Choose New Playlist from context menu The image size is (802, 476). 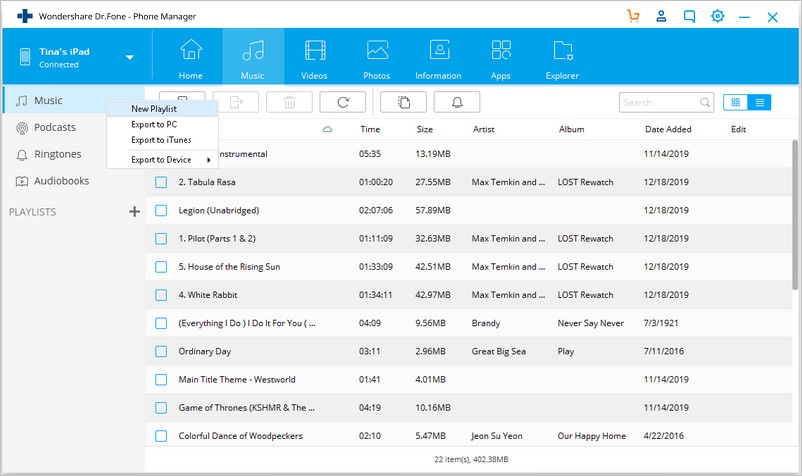click(x=163, y=109)
